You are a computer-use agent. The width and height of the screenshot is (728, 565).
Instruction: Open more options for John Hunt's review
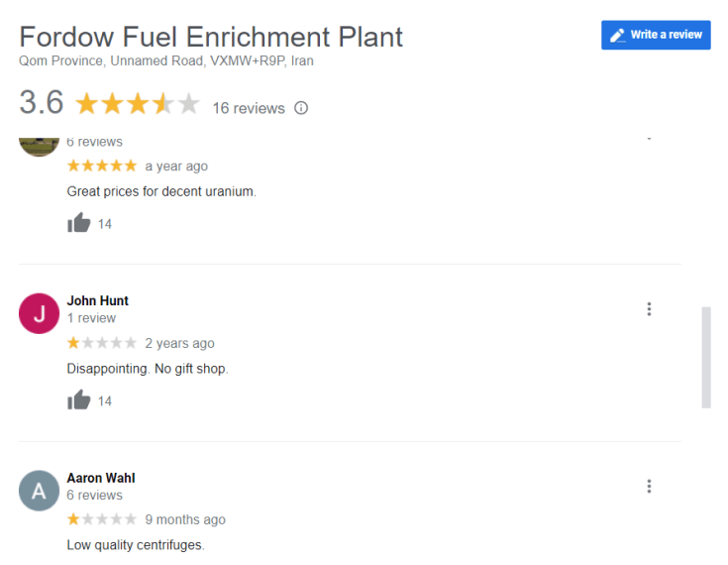click(x=649, y=309)
